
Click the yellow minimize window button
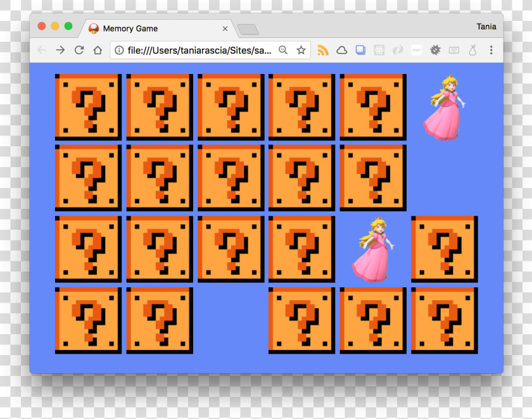(55, 26)
